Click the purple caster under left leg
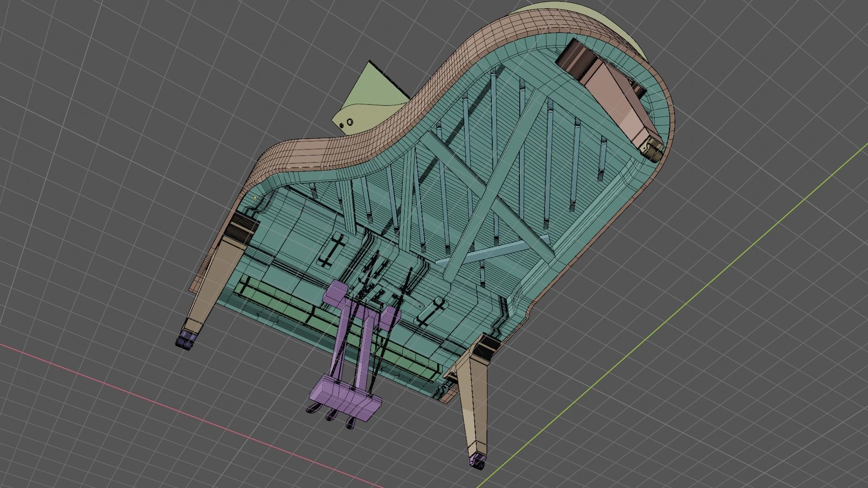The image size is (868, 488). pyautogui.click(x=186, y=340)
